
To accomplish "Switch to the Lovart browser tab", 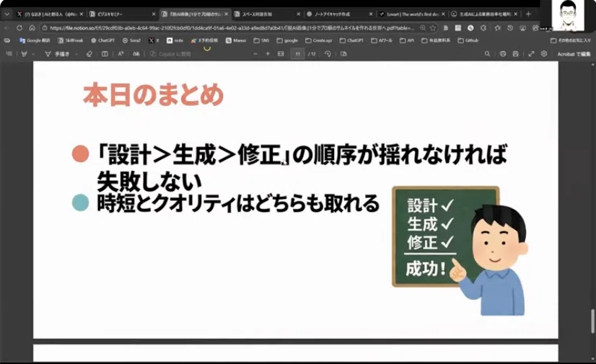I will point(408,14).
